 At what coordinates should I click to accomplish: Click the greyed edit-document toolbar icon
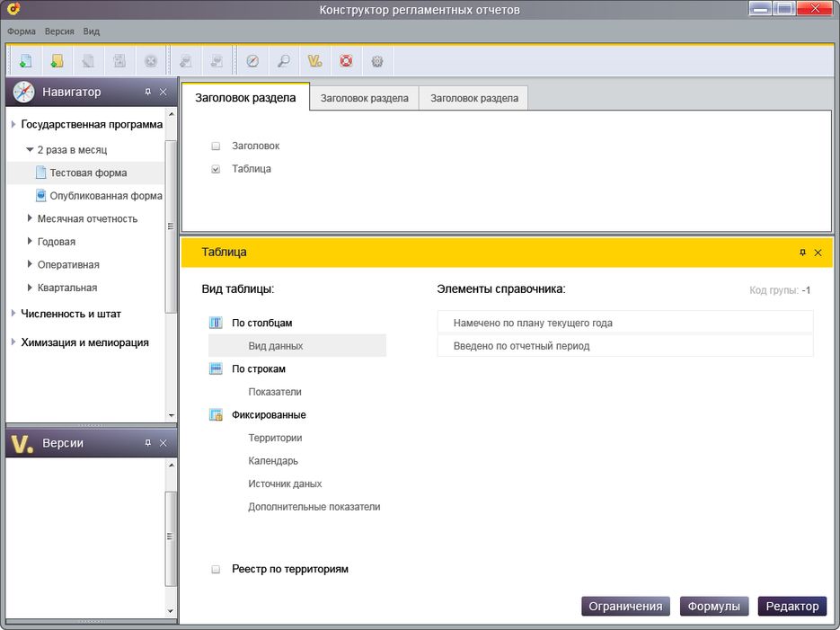[x=88, y=60]
